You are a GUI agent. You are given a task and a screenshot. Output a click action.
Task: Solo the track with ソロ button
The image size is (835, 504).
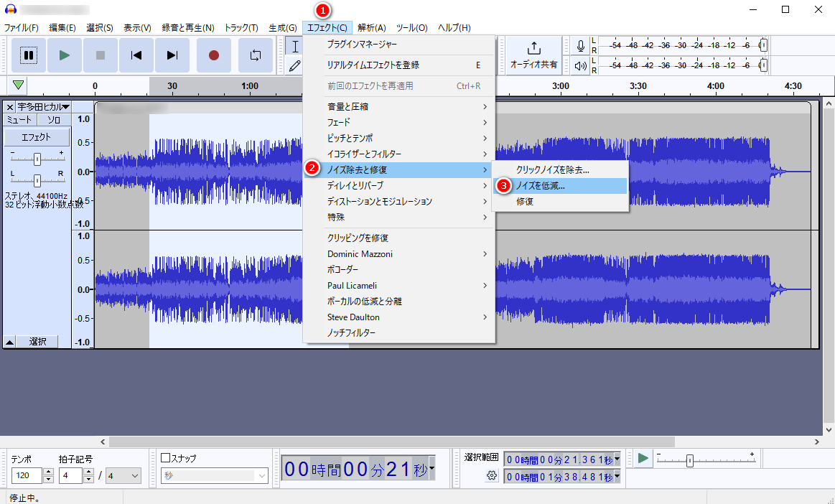click(x=54, y=120)
